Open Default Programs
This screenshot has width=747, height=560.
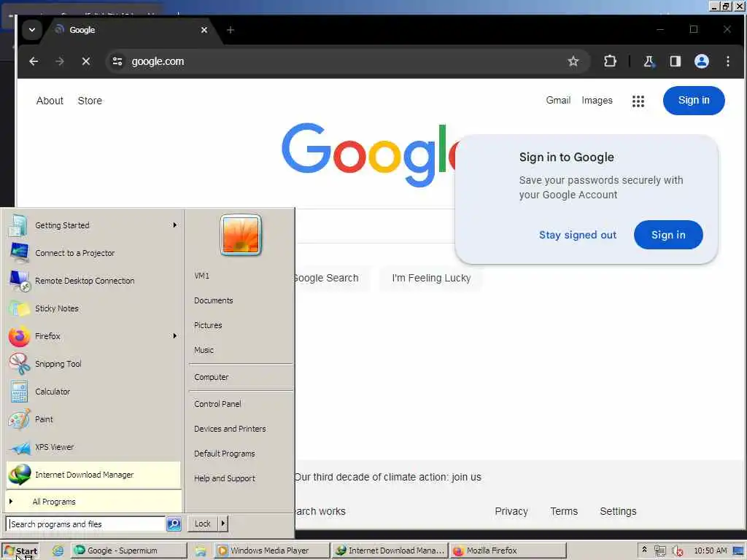click(x=241, y=454)
